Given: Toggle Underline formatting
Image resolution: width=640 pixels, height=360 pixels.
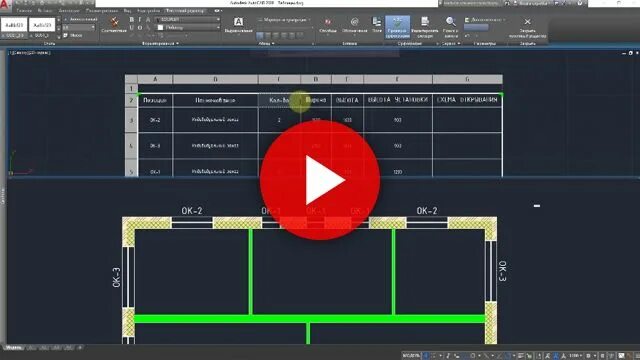Looking at the screenshot, I should click(x=131, y=28).
